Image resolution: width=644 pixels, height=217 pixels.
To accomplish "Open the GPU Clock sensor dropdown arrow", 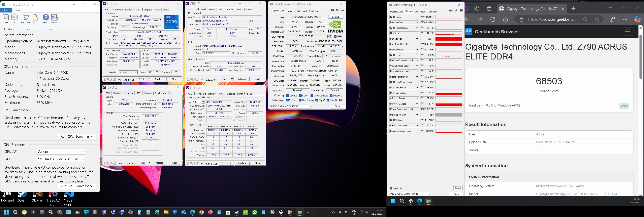I will 417,17.
